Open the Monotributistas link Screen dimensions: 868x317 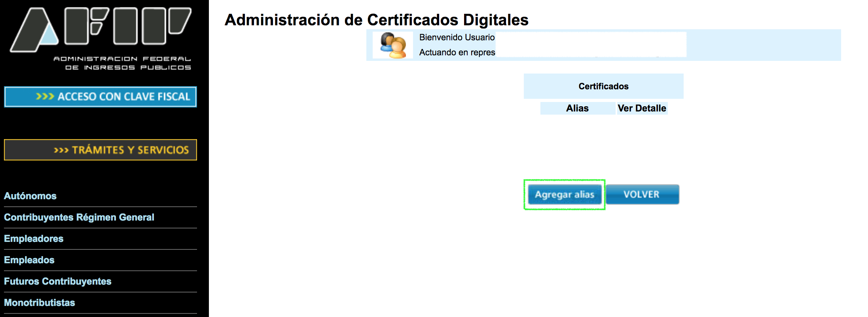click(x=40, y=303)
